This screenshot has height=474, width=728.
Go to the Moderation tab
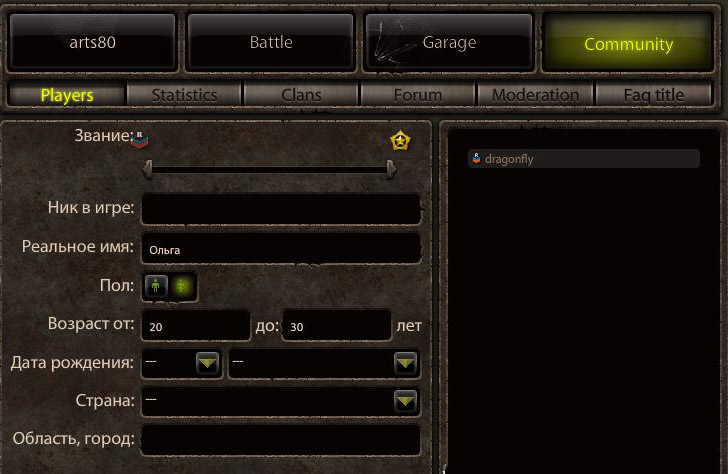tap(535, 95)
